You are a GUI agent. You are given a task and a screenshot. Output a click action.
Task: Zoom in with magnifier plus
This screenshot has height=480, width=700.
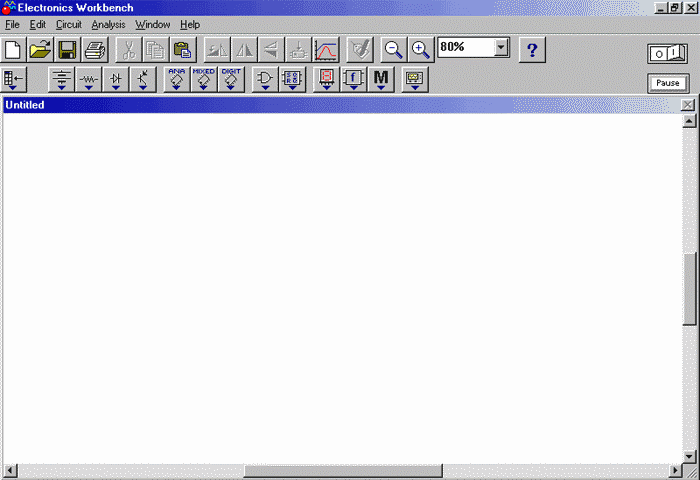pyautogui.click(x=421, y=50)
